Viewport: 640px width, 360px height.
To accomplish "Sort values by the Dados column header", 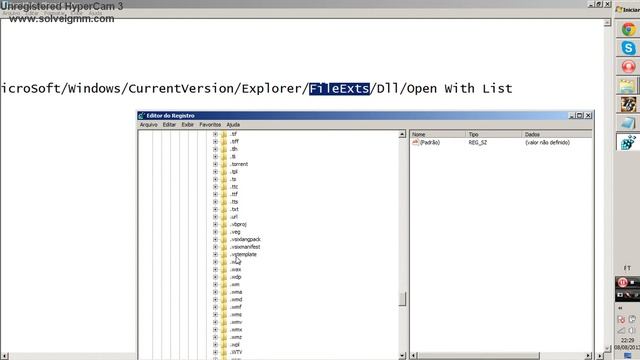I will (557, 134).
